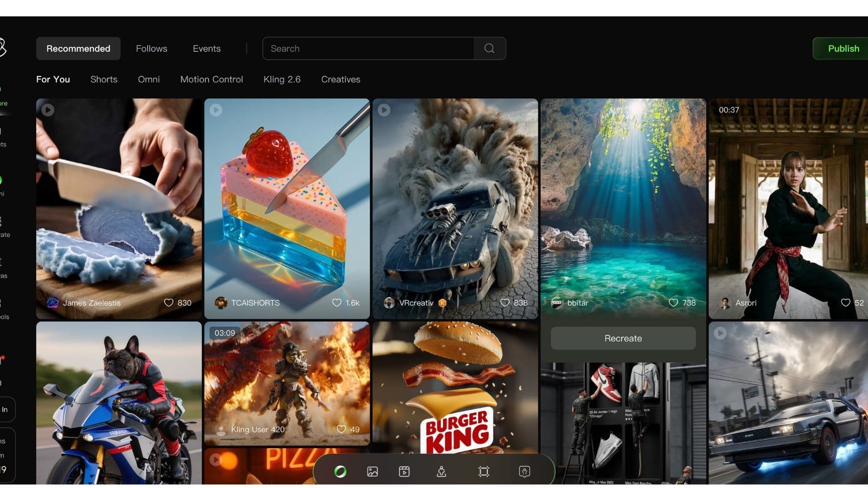Image resolution: width=868 pixels, height=488 pixels.
Task: Open the bbitar creator profile link
Action: [x=577, y=303]
